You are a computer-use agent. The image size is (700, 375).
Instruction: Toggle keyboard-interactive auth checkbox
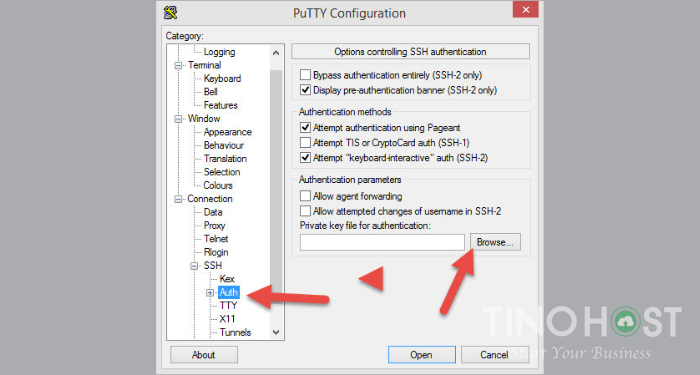305,158
